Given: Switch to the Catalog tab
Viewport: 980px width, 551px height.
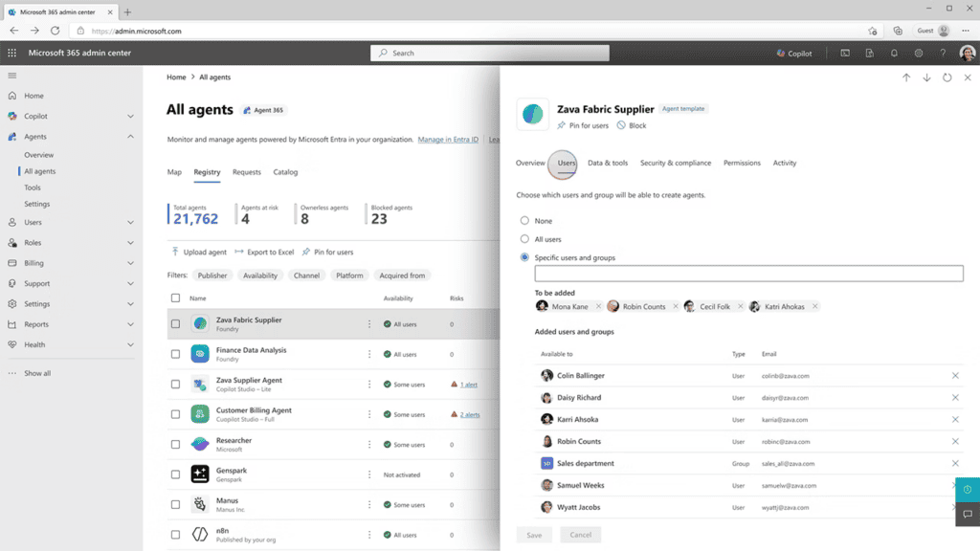Looking at the screenshot, I should tap(285, 172).
